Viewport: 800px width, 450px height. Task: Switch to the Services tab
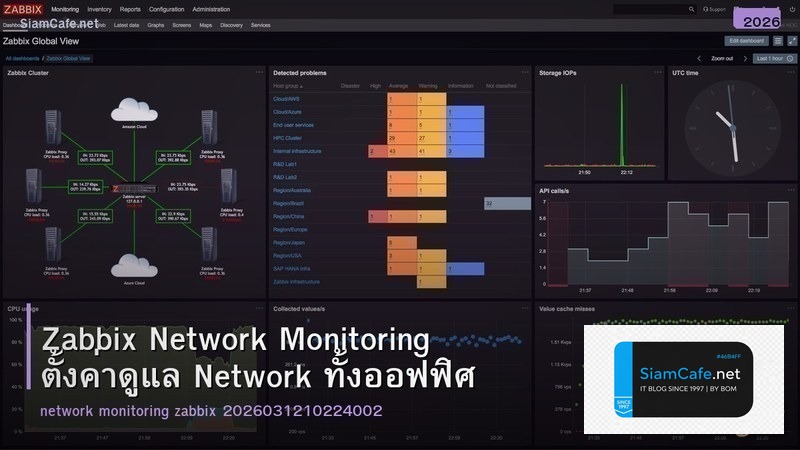tap(261, 25)
